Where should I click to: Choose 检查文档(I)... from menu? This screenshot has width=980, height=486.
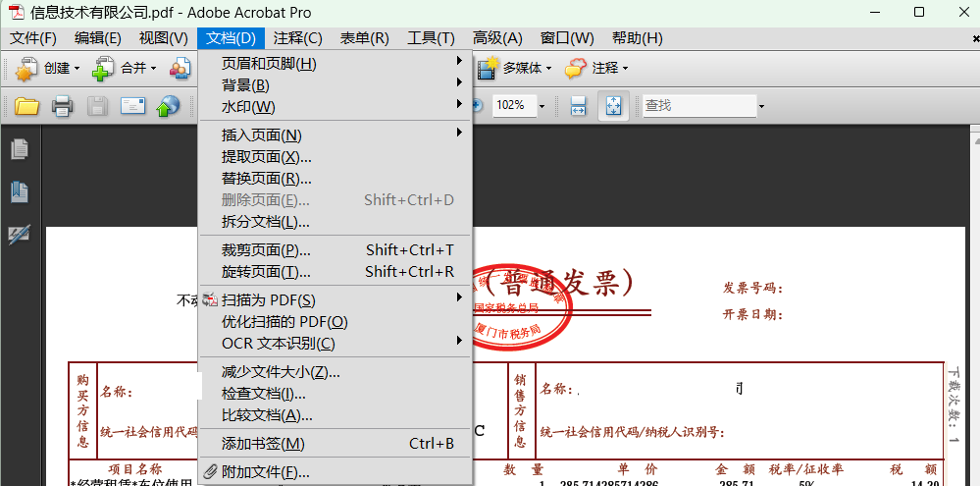click(335, 394)
